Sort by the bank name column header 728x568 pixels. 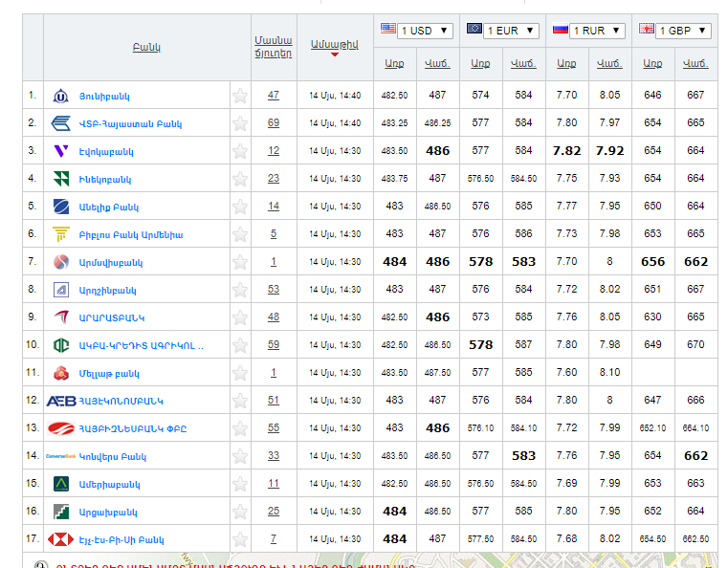tap(146, 48)
